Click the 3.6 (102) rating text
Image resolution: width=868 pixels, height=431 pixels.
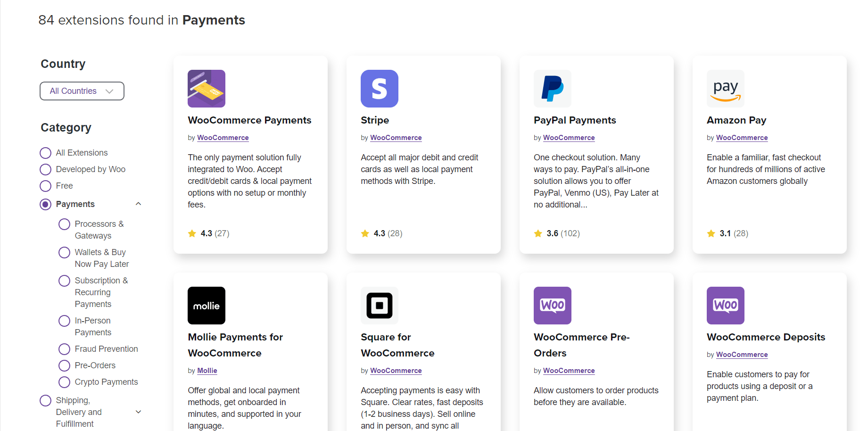coord(563,233)
